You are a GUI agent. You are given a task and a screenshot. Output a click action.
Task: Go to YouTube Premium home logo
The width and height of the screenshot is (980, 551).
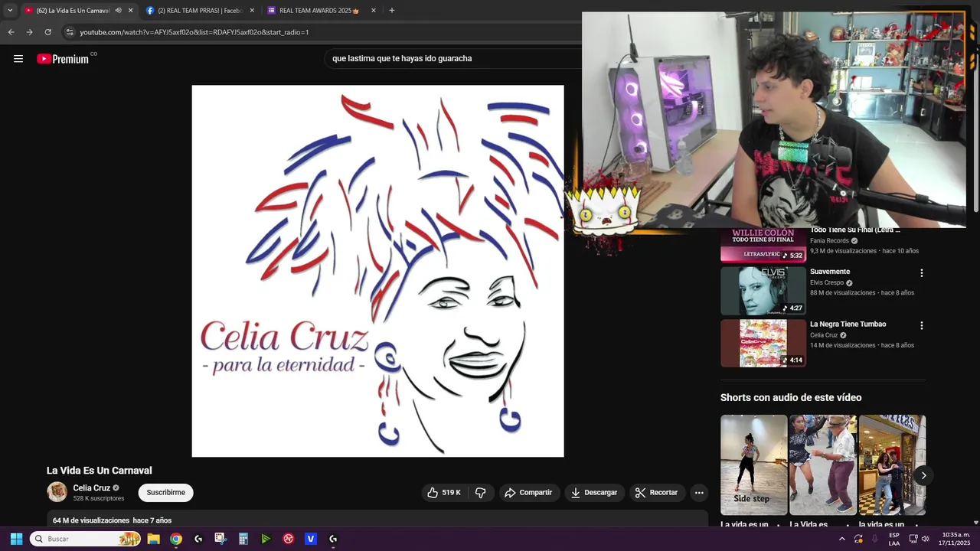(x=63, y=59)
